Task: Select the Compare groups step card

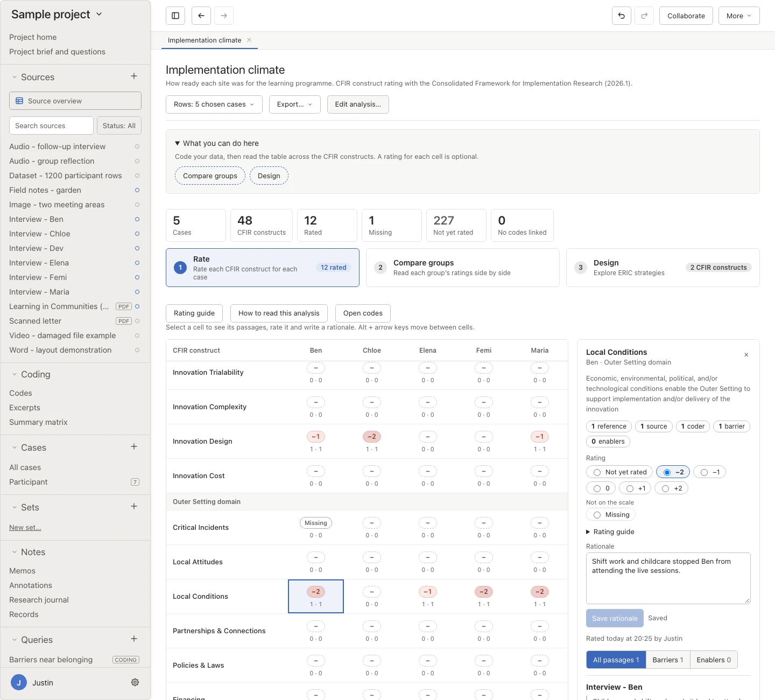Action: (463, 268)
